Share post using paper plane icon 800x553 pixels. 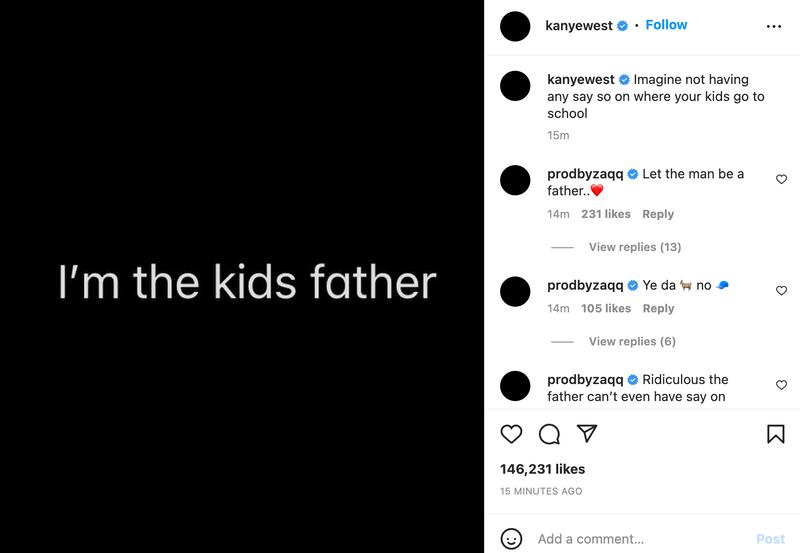click(x=587, y=434)
